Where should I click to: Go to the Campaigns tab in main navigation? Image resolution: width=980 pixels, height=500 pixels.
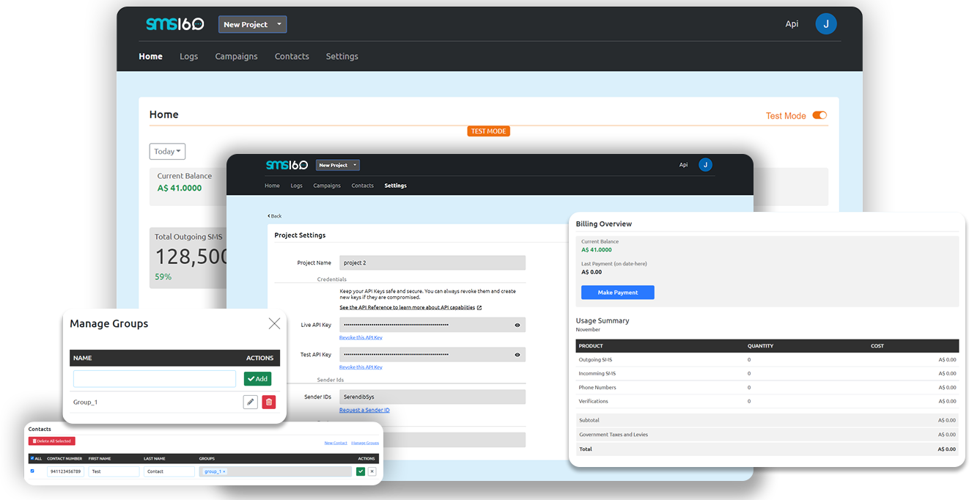pos(236,56)
